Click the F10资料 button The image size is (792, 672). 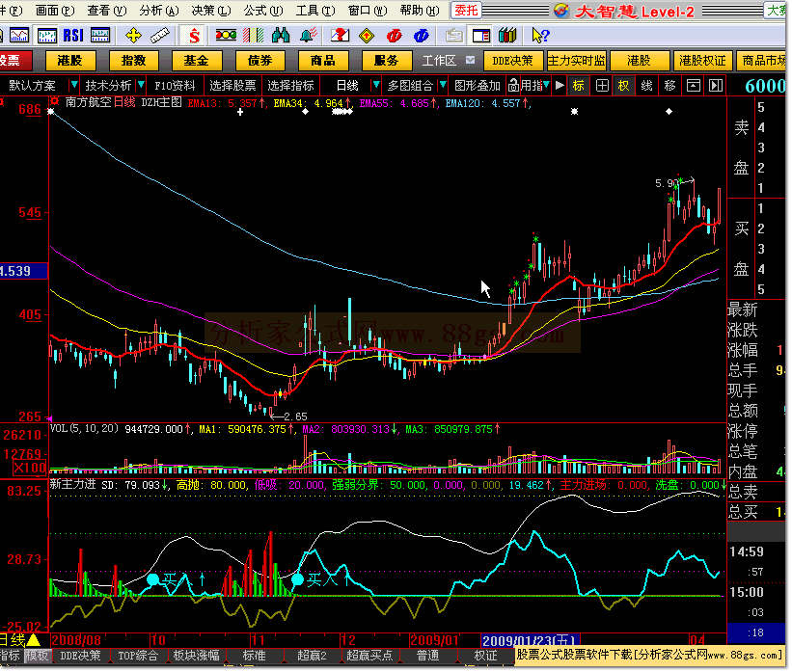175,85
